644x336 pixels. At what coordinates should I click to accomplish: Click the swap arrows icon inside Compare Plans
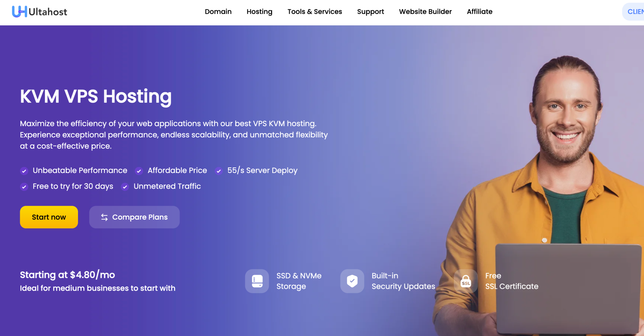pos(104,217)
